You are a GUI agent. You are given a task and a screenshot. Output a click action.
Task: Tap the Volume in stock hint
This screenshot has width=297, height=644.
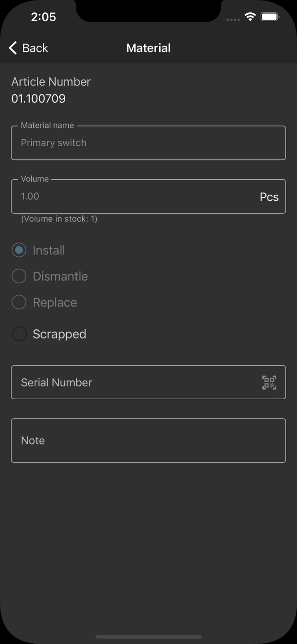(59, 219)
